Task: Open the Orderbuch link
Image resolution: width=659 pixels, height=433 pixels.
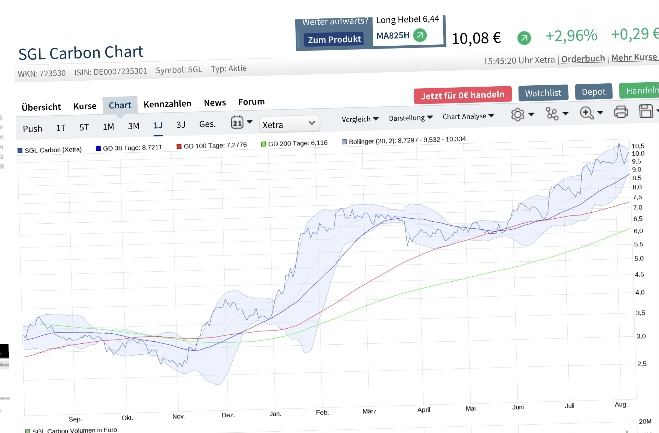Action: tap(584, 60)
